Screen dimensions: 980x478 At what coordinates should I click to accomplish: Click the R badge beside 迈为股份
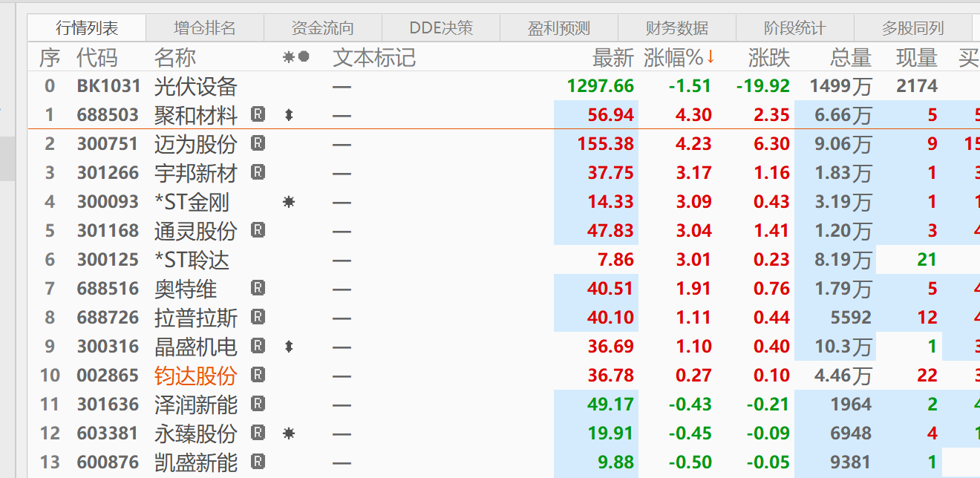pyautogui.click(x=258, y=143)
